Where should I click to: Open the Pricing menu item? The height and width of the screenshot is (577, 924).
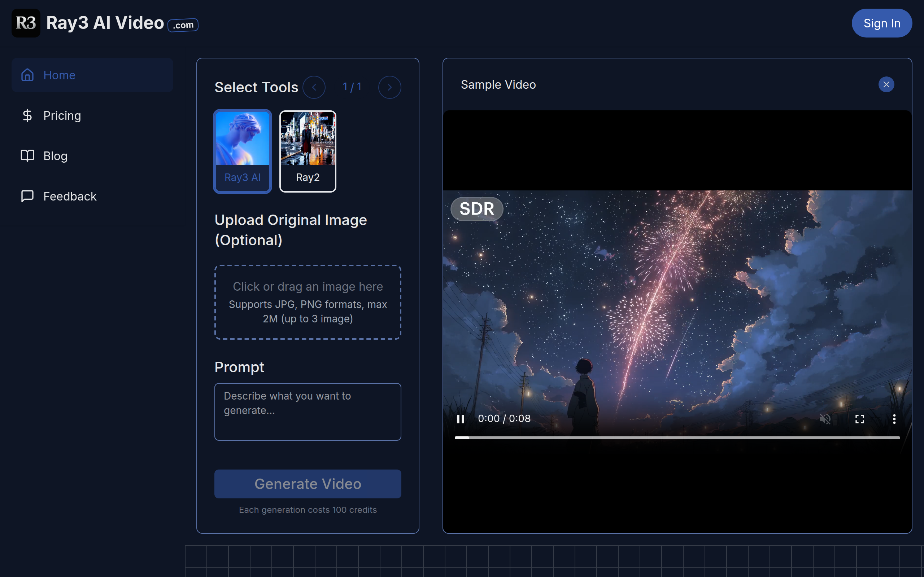pos(62,115)
